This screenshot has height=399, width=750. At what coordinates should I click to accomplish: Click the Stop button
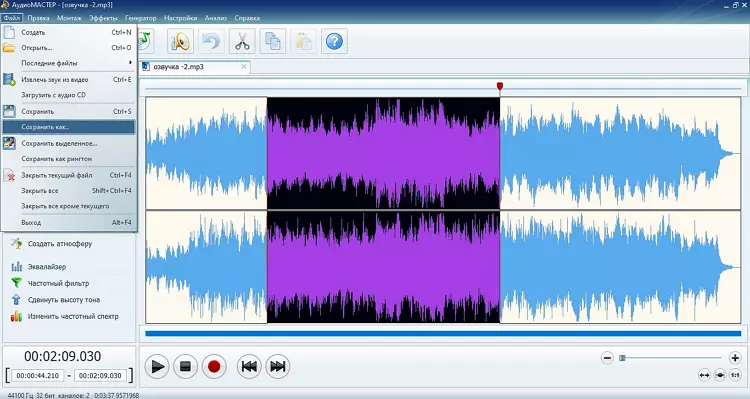click(x=185, y=366)
